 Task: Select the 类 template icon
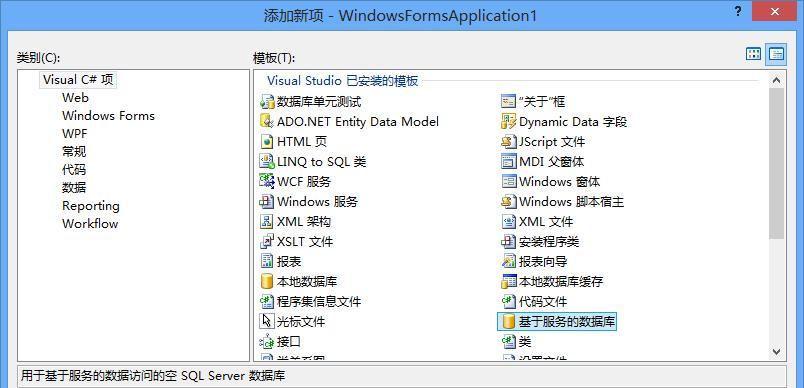tap(508, 341)
